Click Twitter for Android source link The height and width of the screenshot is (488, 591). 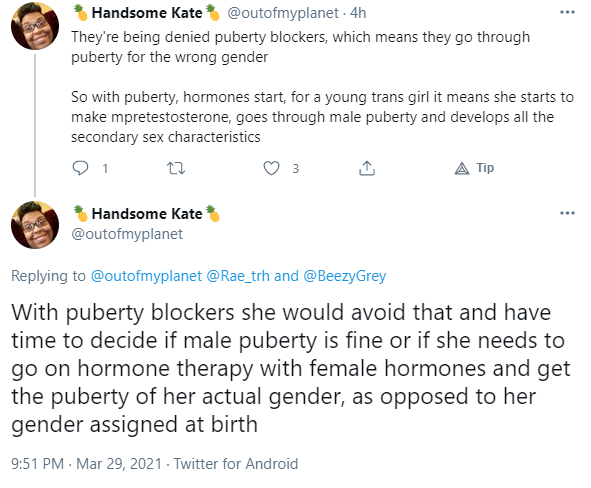[236, 464]
